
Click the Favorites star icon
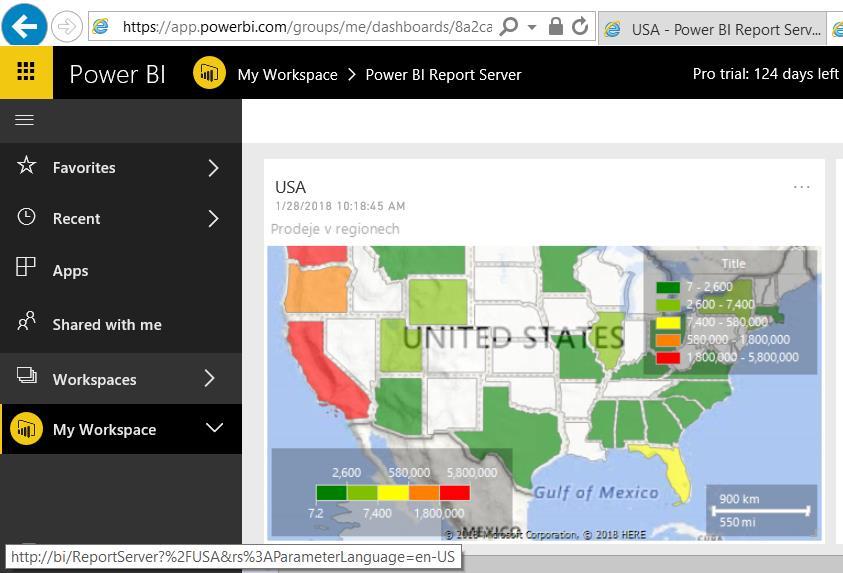26,165
